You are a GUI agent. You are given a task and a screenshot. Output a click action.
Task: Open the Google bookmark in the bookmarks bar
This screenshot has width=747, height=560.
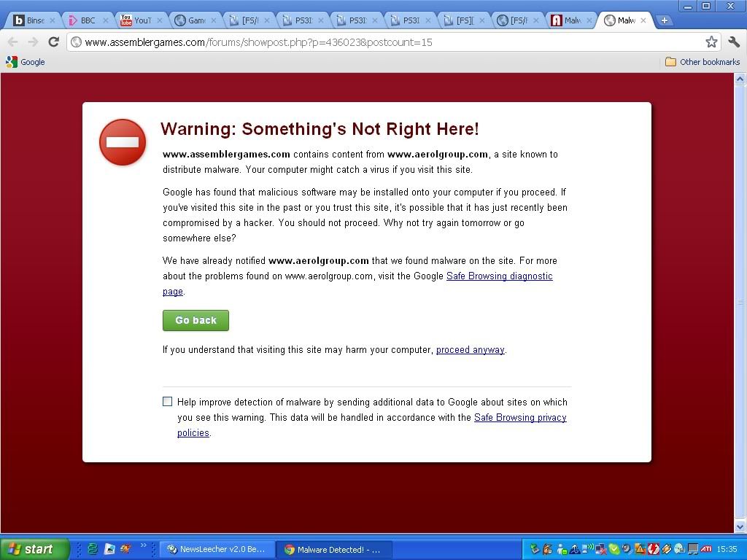click(26, 62)
